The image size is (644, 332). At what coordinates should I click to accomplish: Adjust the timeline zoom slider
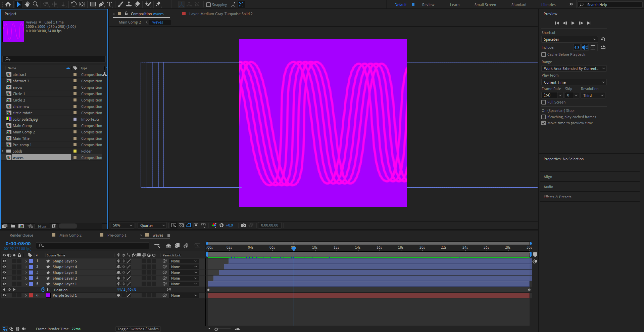point(216,329)
